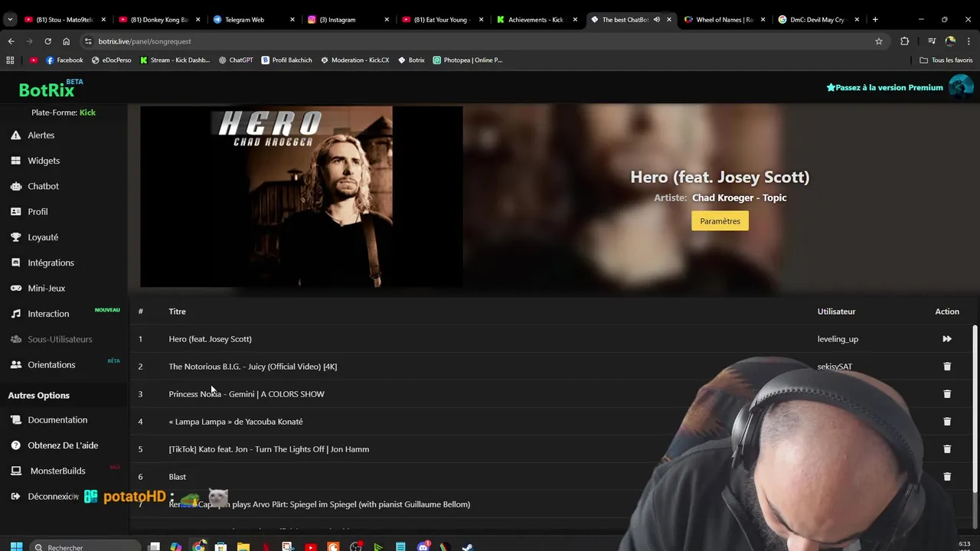Click the Paramètres button
The width and height of the screenshot is (980, 551).
point(720,221)
